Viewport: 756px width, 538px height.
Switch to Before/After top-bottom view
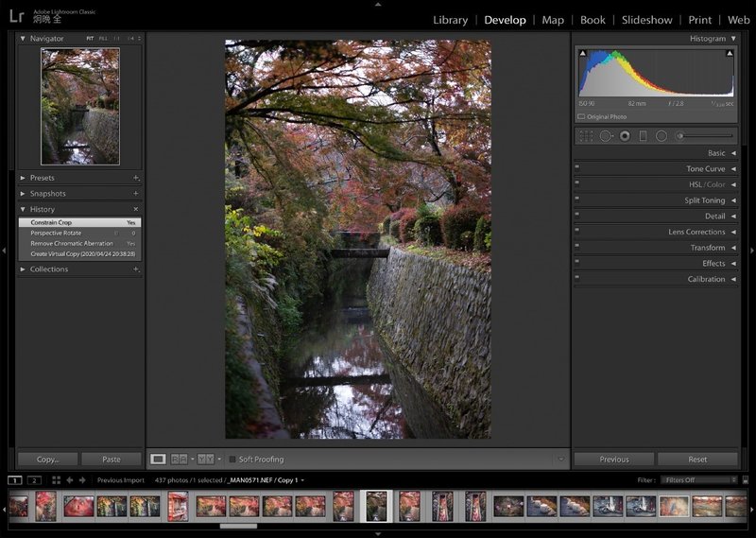[206, 459]
